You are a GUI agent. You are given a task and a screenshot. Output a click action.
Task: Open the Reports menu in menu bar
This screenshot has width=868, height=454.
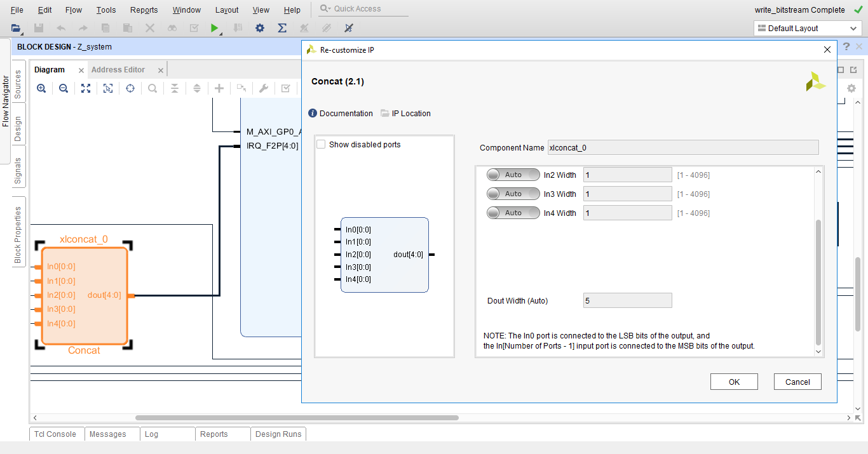[144, 10]
